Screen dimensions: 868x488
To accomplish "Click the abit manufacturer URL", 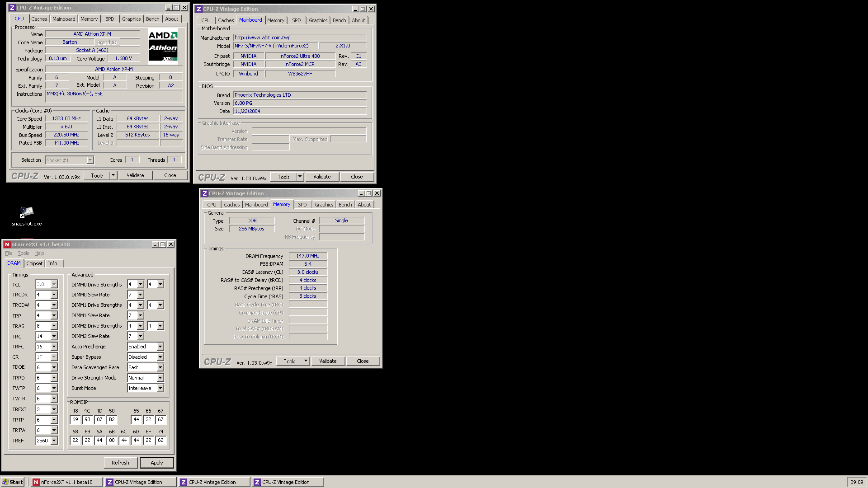I will 300,38.
